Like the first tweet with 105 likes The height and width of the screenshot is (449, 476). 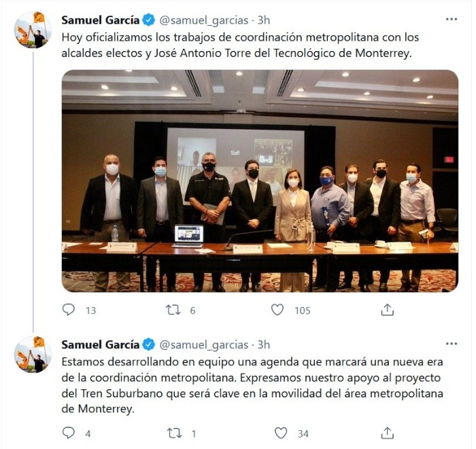pos(277,310)
